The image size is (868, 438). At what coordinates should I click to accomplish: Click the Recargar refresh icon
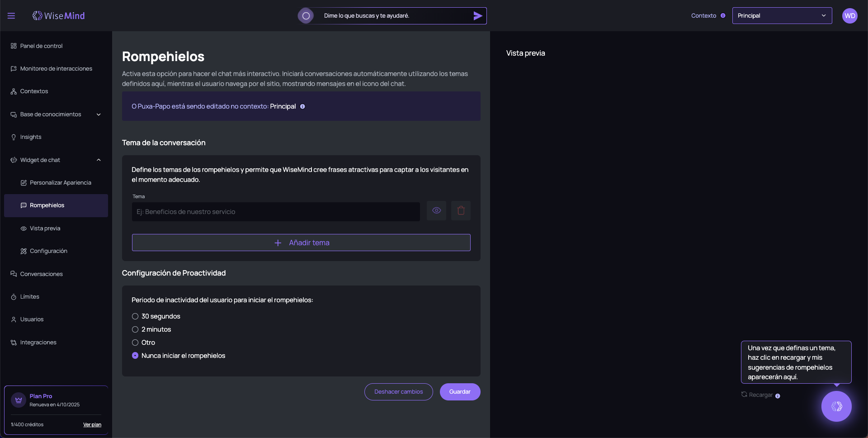[744, 395]
